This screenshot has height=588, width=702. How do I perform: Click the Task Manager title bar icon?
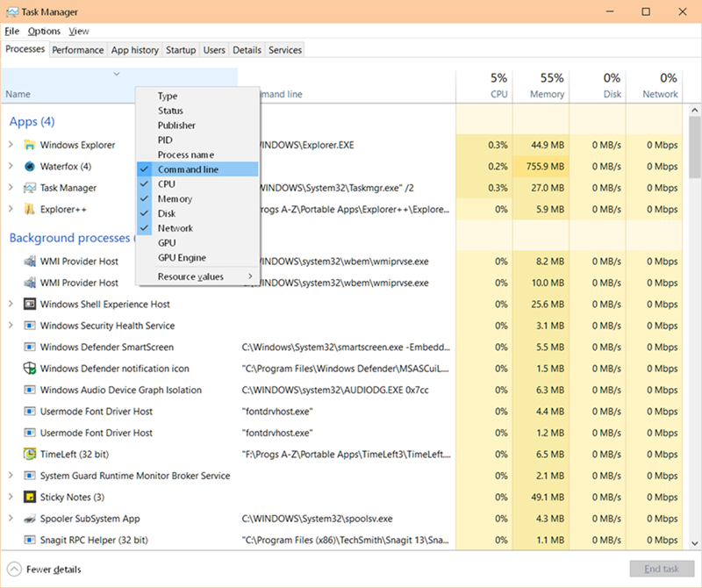pyautogui.click(x=12, y=12)
